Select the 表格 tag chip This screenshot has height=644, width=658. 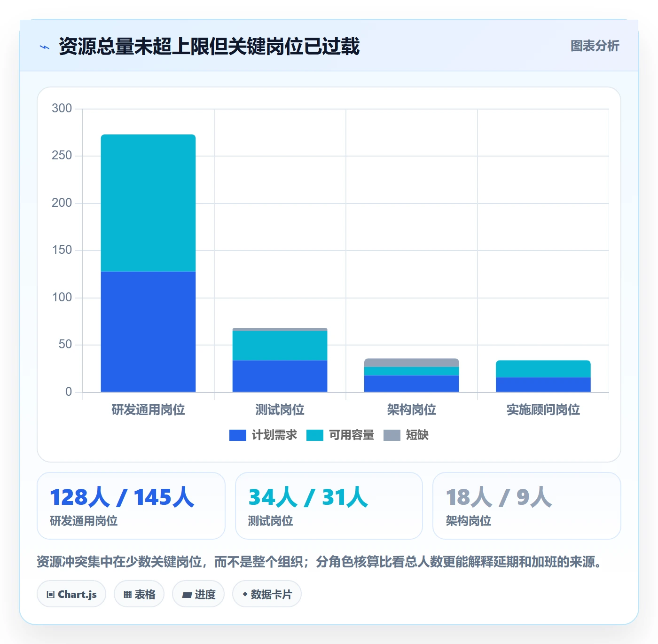[139, 594]
